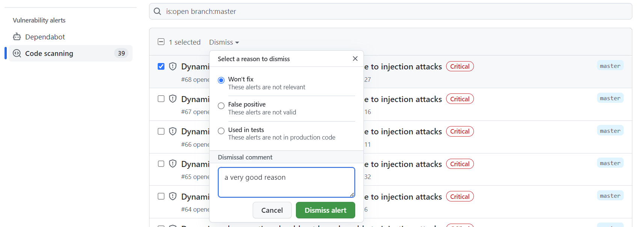Check the alert #66 checkbox

[161, 131]
